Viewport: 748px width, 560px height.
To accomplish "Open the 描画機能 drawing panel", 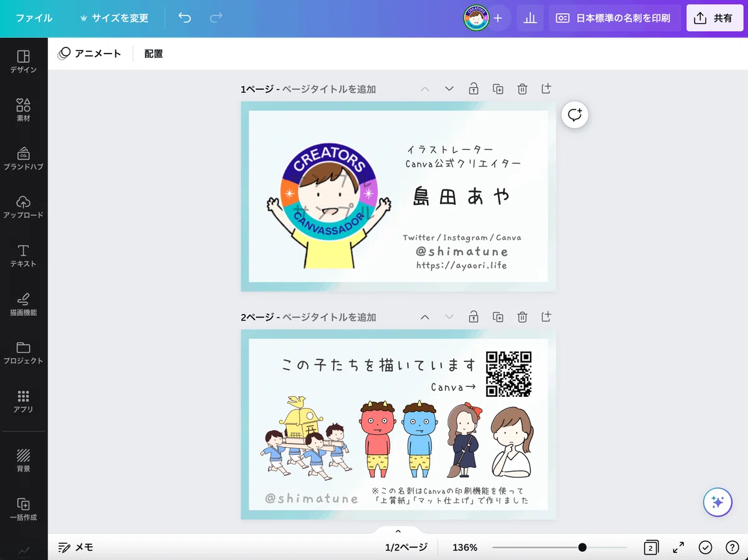I will [24, 305].
